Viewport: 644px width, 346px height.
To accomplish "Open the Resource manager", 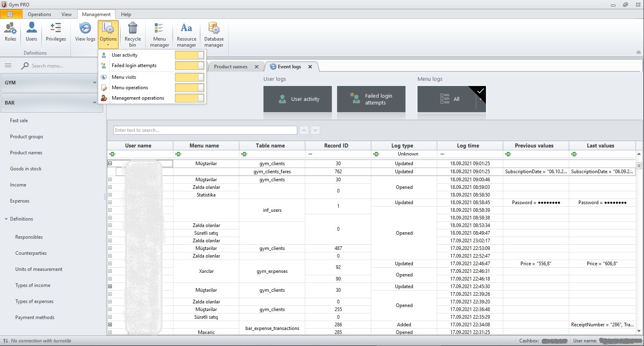I will click(187, 34).
